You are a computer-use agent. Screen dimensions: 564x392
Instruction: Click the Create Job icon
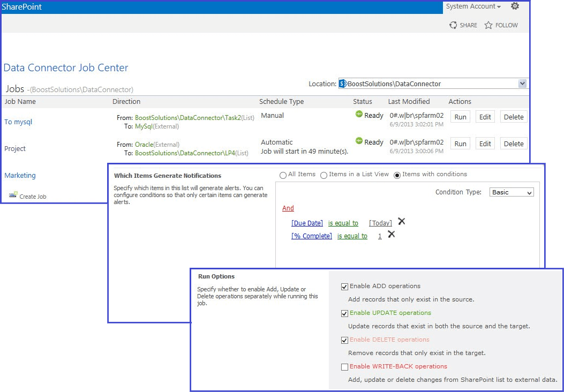tap(13, 194)
